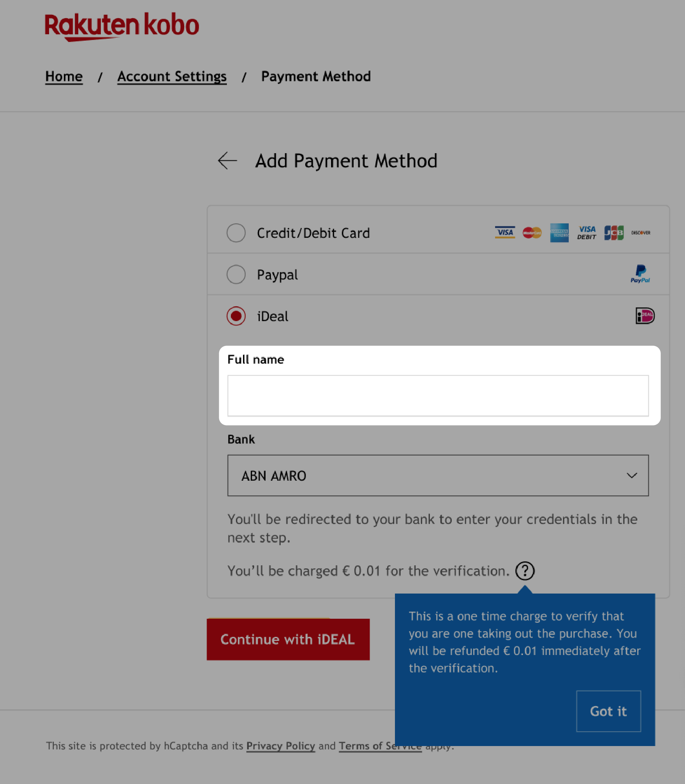Click the Home breadcrumb link

pyautogui.click(x=64, y=76)
